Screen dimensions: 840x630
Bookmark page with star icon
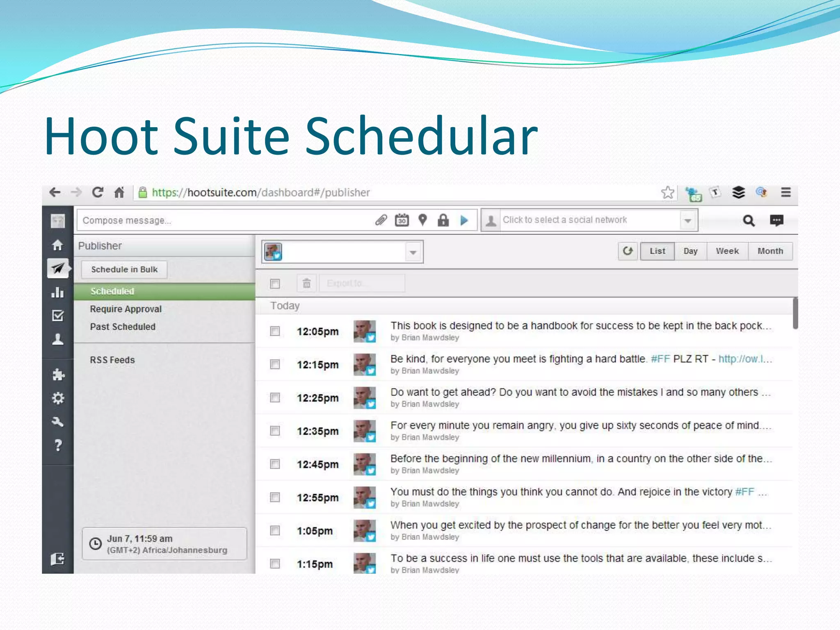[668, 192]
